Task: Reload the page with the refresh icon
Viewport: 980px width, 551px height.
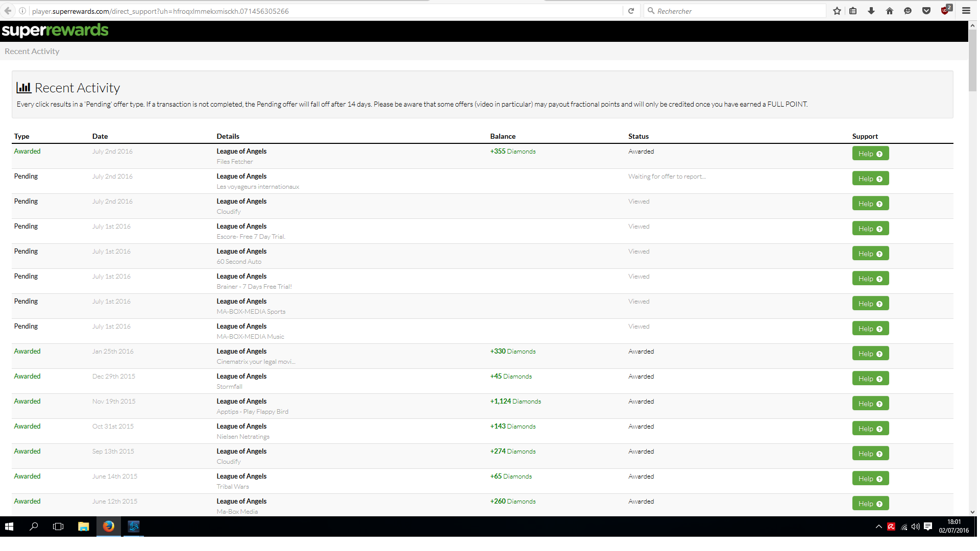Action: click(631, 11)
